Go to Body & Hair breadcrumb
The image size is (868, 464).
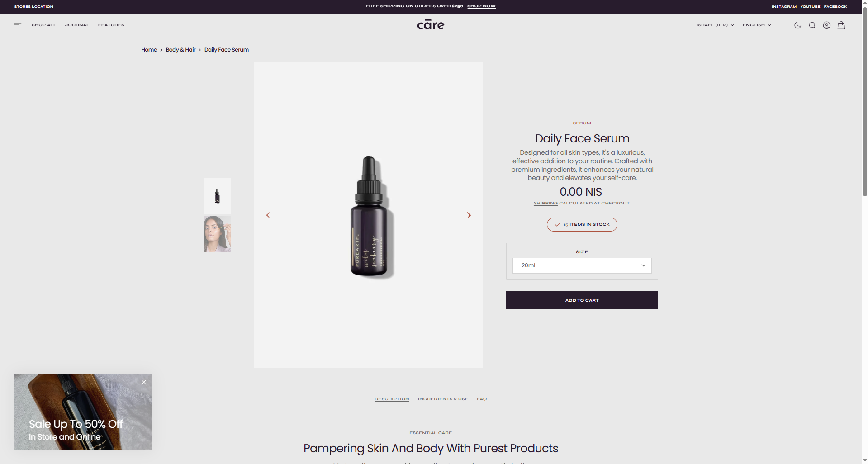coord(180,50)
